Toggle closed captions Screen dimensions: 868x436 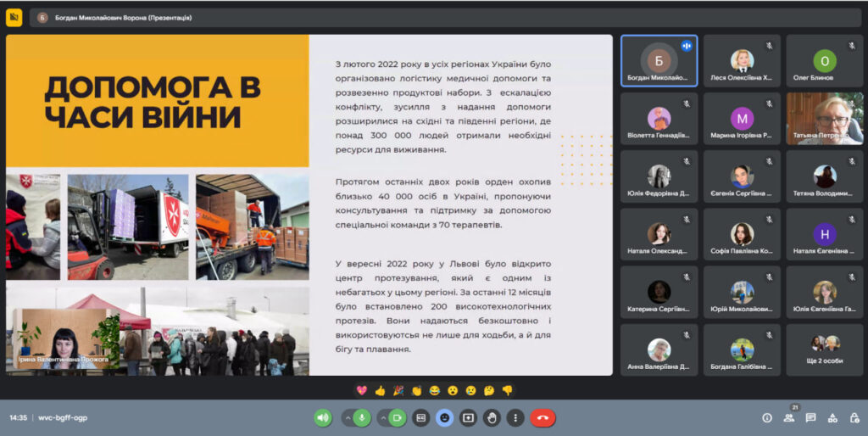pyautogui.click(x=421, y=417)
